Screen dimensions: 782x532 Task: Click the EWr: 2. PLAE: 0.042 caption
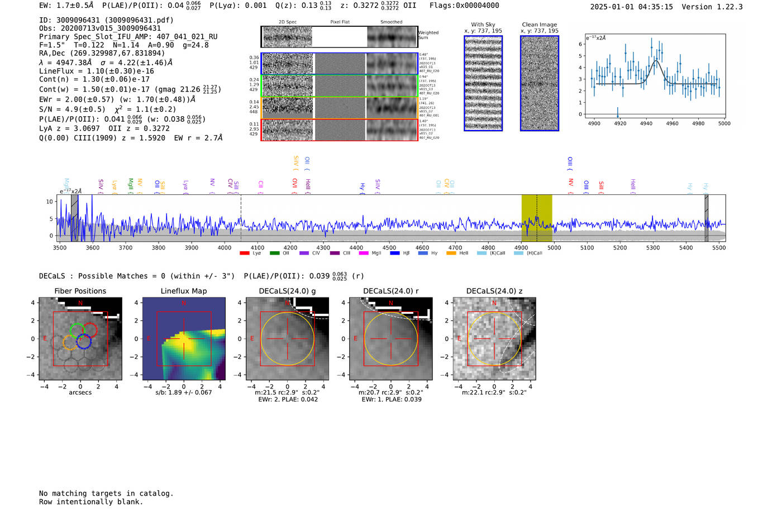pos(288,399)
